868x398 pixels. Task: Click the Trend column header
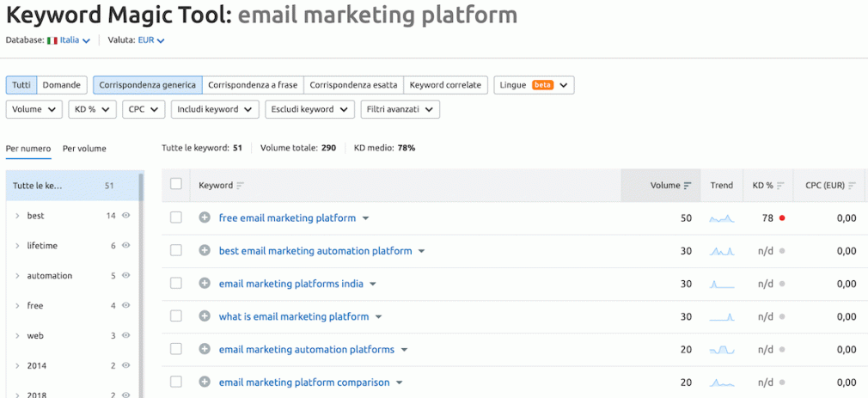click(x=722, y=186)
